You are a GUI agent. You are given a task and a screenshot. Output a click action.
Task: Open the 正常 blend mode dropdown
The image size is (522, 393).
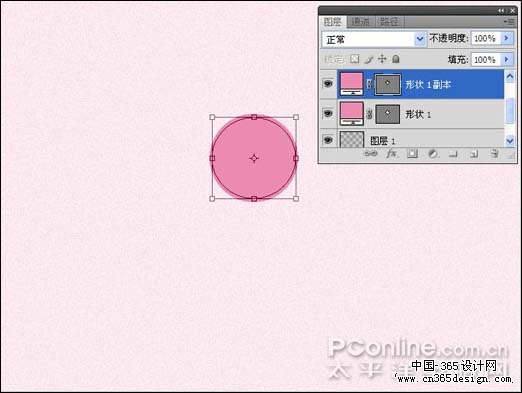tap(374, 39)
